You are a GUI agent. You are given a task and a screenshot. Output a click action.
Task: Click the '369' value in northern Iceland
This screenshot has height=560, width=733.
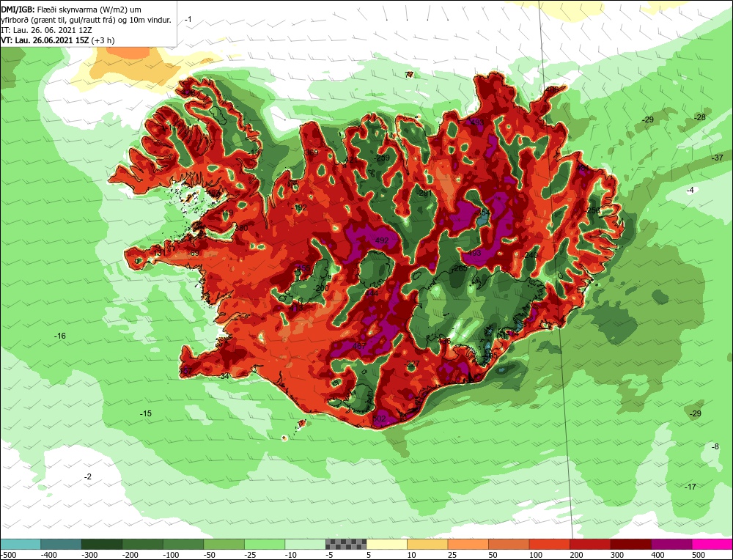point(312,152)
